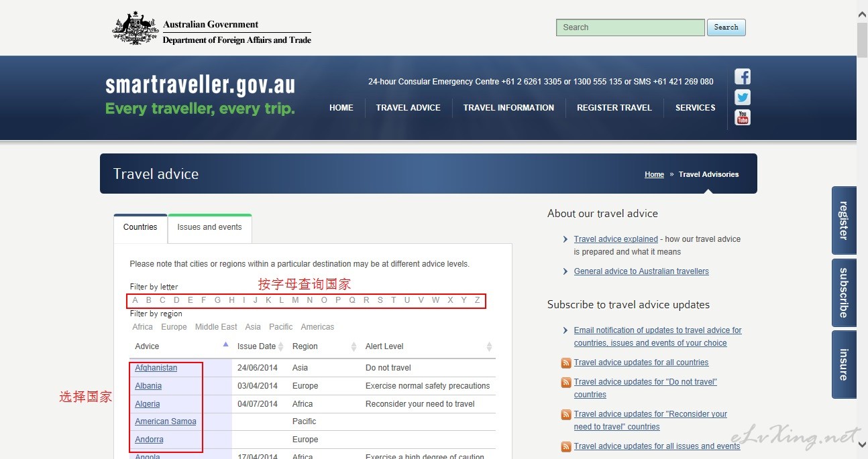Filter by region Americas
The width and height of the screenshot is (868, 459).
click(317, 327)
